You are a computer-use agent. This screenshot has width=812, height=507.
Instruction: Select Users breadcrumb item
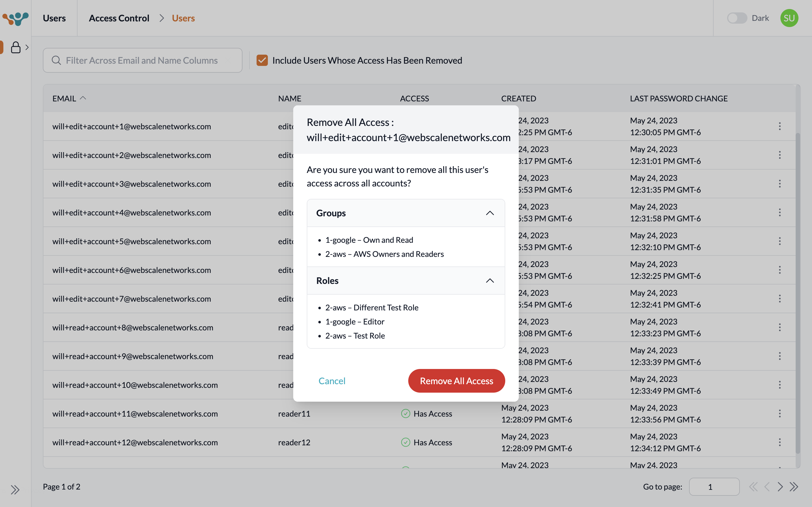(183, 18)
